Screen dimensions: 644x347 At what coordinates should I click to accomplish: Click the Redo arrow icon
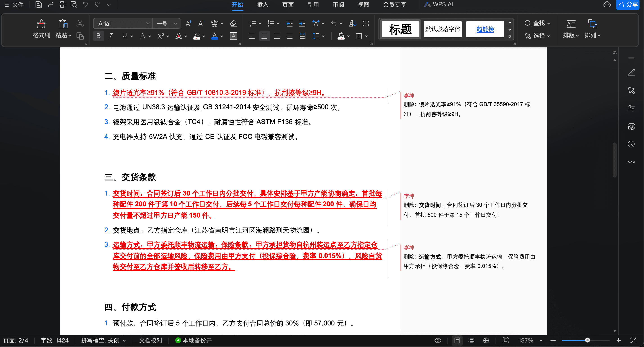(x=97, y=4)
